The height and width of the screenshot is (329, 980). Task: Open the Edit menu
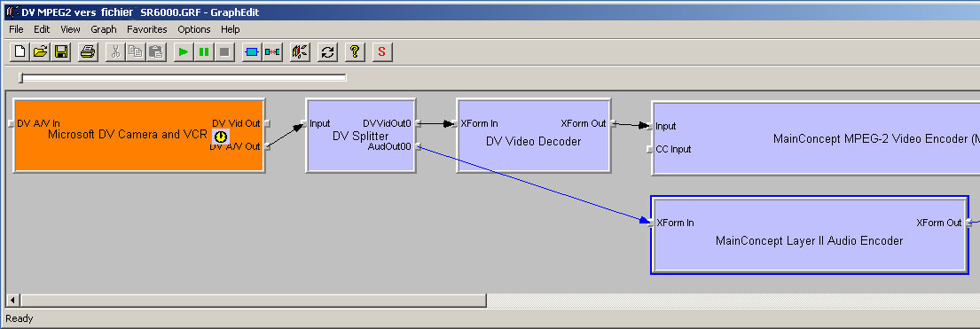pyautogui.click(x=42, y=29)
